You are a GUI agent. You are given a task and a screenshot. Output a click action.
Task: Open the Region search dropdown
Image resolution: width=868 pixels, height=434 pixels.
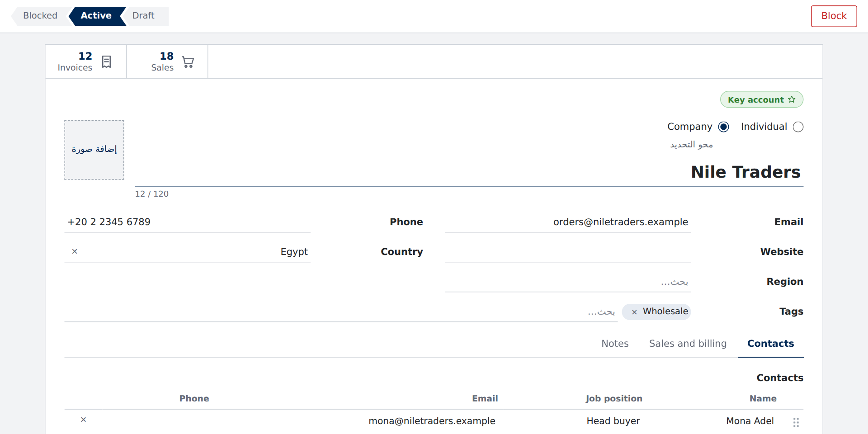[x=568, y=282]
